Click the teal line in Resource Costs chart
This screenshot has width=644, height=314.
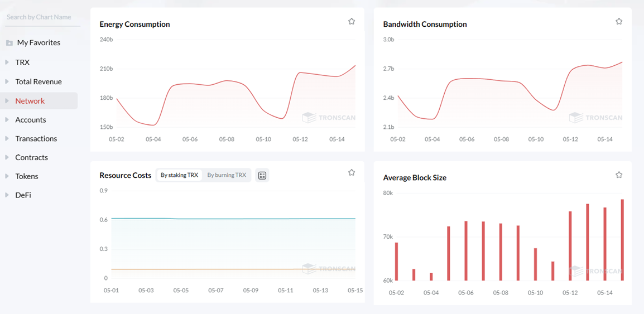[233, 219]
